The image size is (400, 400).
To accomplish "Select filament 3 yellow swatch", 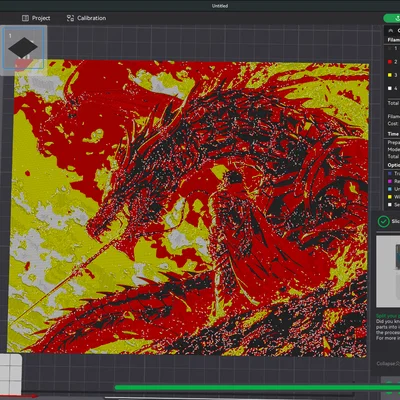I will (x=390, y=75).
